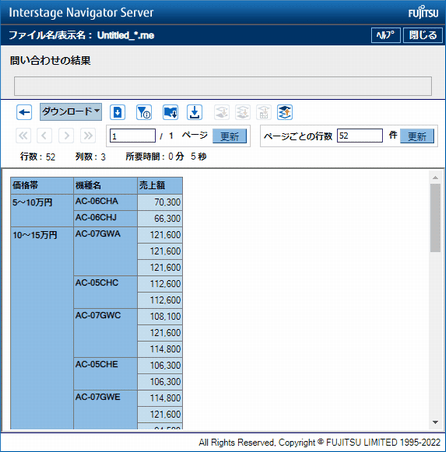446x452 pixels.
Task: Click the first greyed-out layers icon
Action: (222, 112)
